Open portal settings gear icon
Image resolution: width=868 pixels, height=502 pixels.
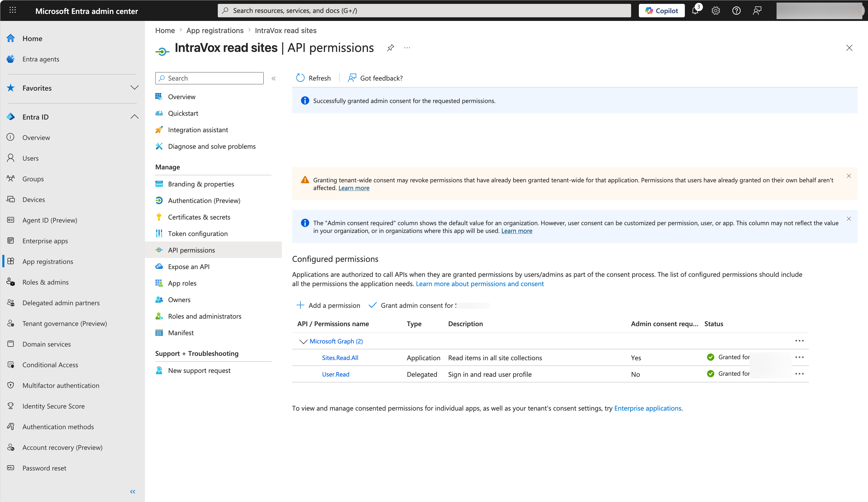click(716, 11)
